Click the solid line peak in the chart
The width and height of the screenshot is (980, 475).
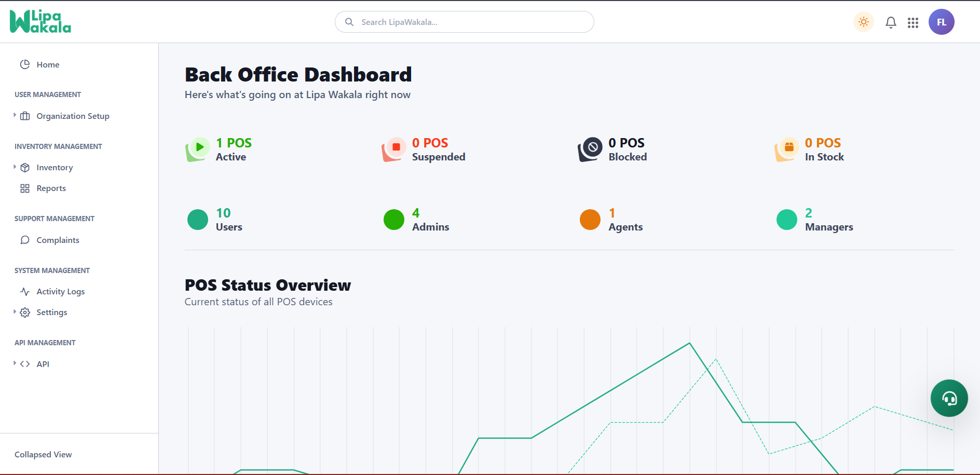pos(690,343)
